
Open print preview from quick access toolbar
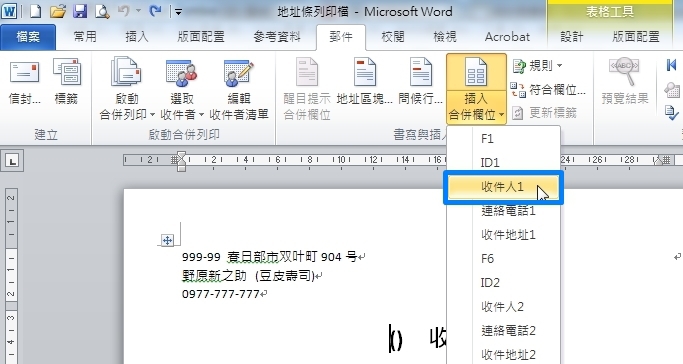[102, 11]
